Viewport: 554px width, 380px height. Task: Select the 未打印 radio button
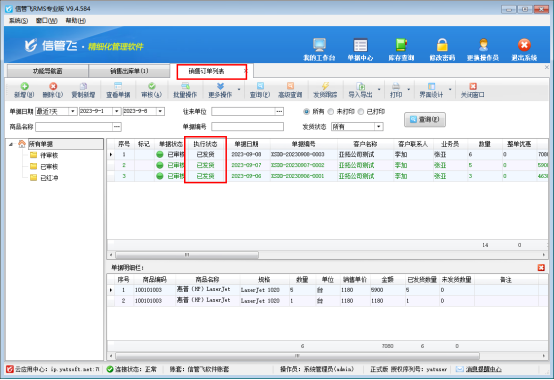pos(331,112)
